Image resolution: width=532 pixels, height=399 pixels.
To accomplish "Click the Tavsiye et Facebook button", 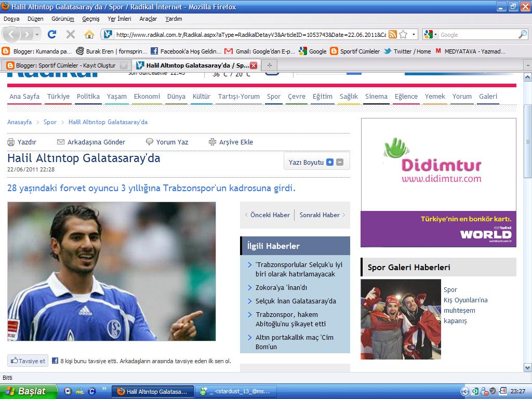I will [28, 361].
